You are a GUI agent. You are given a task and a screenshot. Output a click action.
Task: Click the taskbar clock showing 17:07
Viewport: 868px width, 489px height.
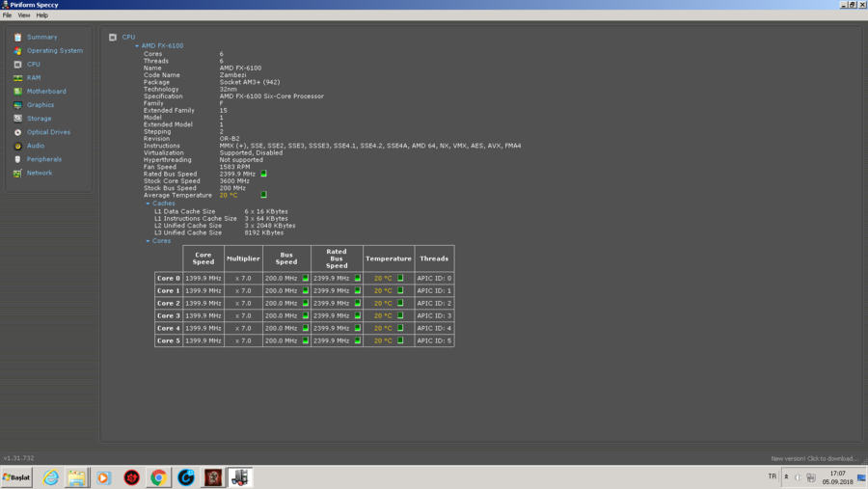tap(836, 477)
